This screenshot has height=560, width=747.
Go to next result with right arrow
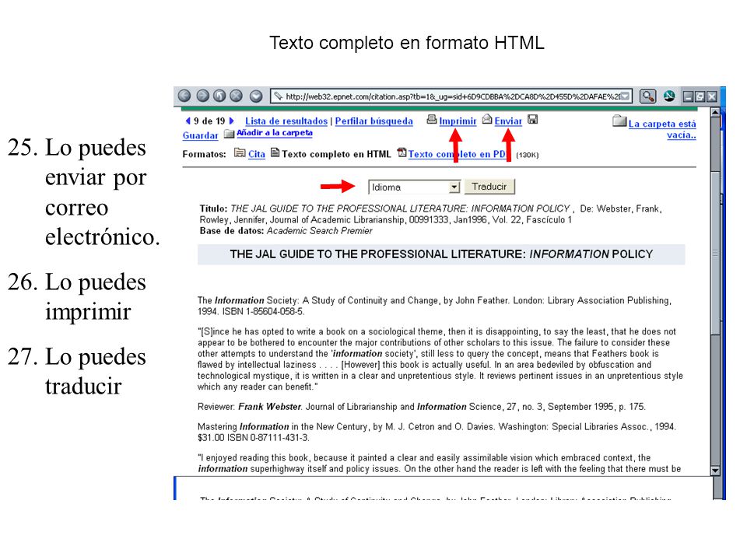pyautogui.click(x=232, y=121)
